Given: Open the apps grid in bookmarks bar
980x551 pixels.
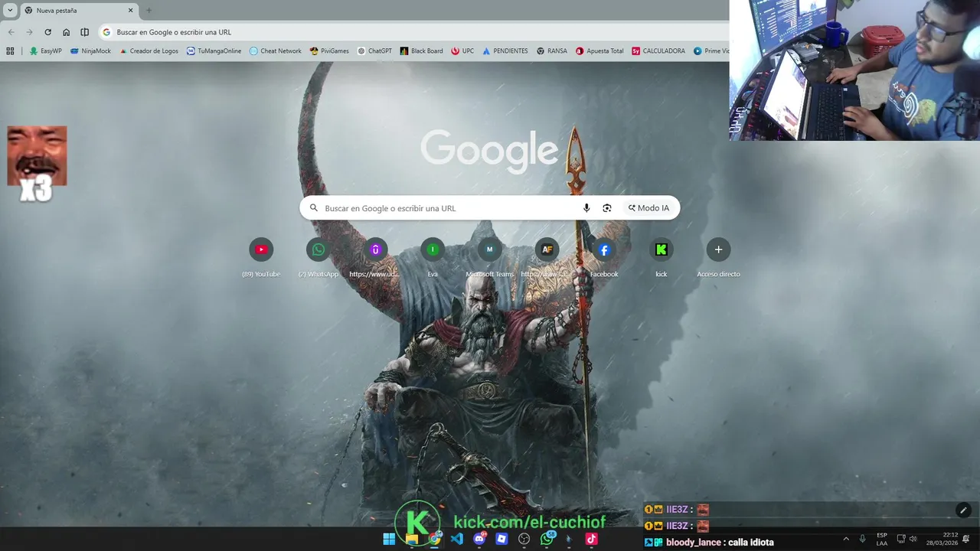Looking at the screenshot, I should [10, 51].
